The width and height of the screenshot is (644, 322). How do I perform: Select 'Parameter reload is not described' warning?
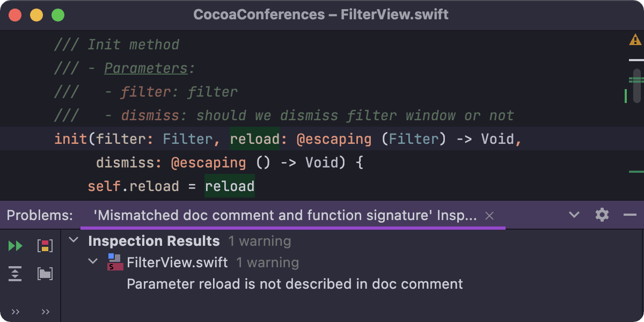click(x=295, y=284)
